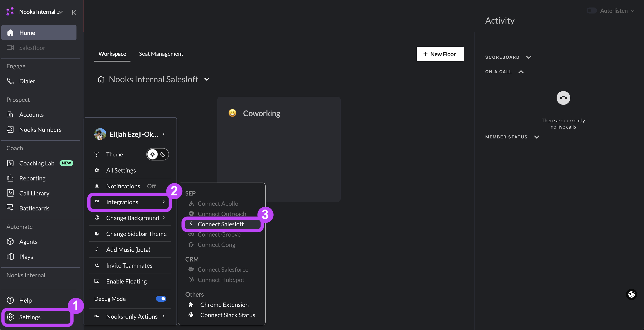The width and height of the screenshot is (644, 330).
Task: Click the Slack logo icon
Action: 191,315
